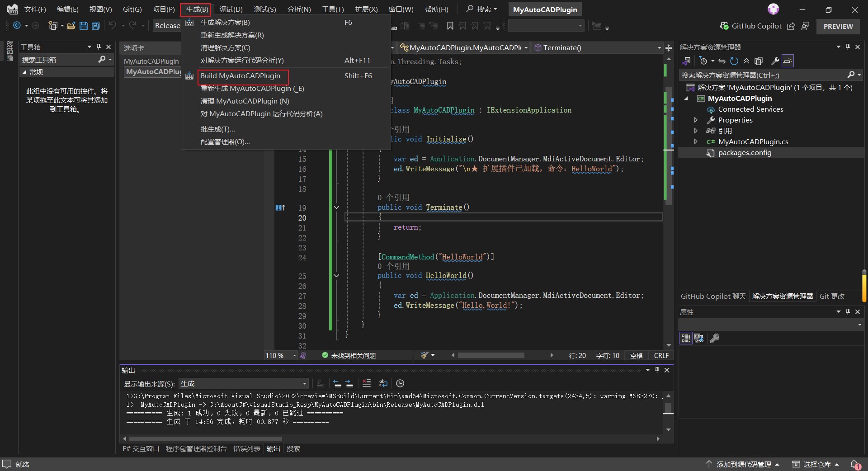
Task: Refresh the Solution Explorer with the circular arrow
Action: pos(734,61)
